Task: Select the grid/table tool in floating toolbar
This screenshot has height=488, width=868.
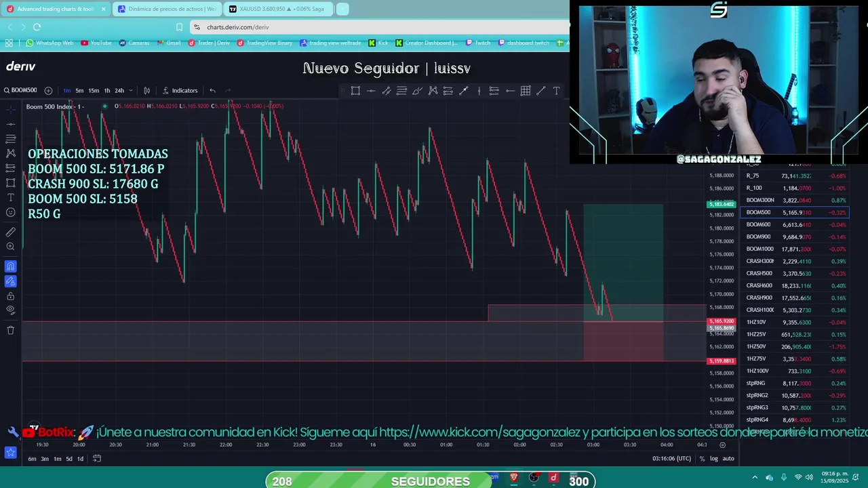Action: pos(526,91)
